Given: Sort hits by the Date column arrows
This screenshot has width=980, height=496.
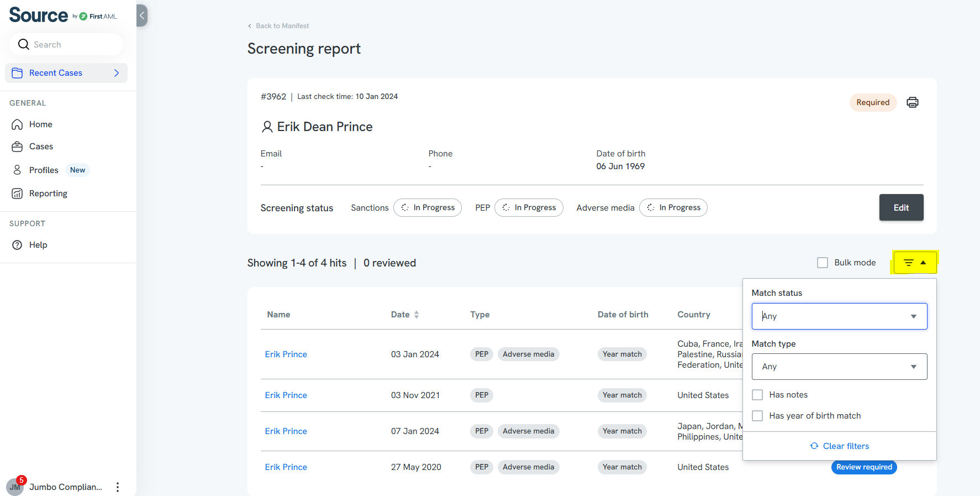Looking at the screenshot, I should click(417, 315).
